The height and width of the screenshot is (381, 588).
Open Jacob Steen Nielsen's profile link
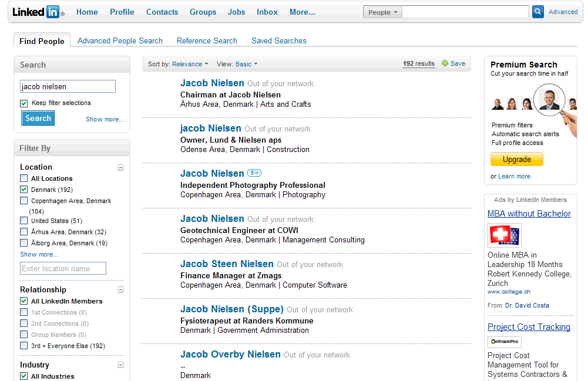[x=227, y=264]
